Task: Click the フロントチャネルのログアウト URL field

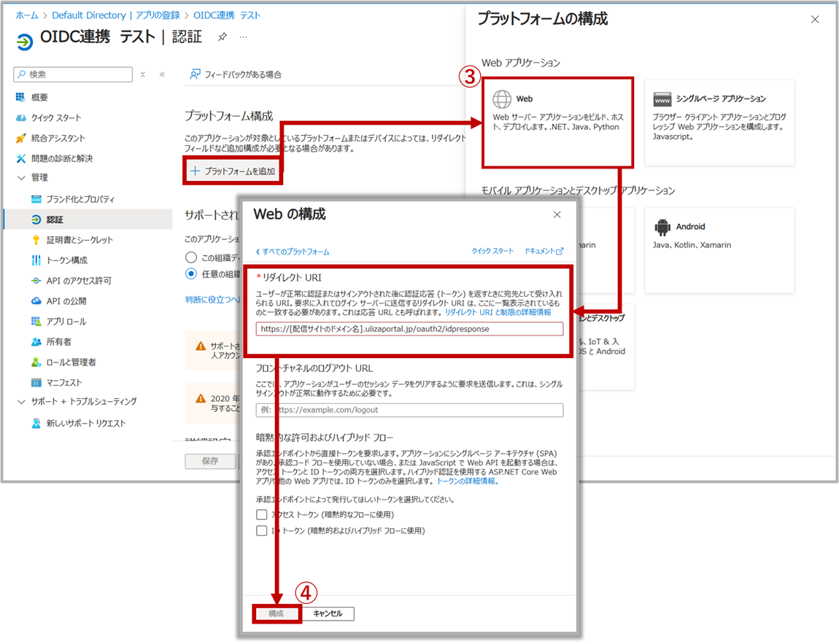Action: pyautogui.click(x=409, y=410)
